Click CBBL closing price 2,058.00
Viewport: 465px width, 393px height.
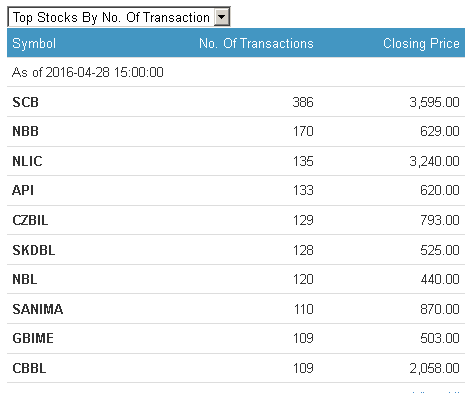coord(435,368)
